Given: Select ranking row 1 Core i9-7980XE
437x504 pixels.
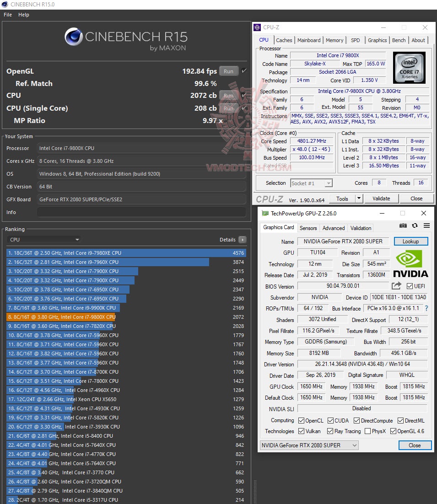Looking at the screenshot, I should 126,253.
